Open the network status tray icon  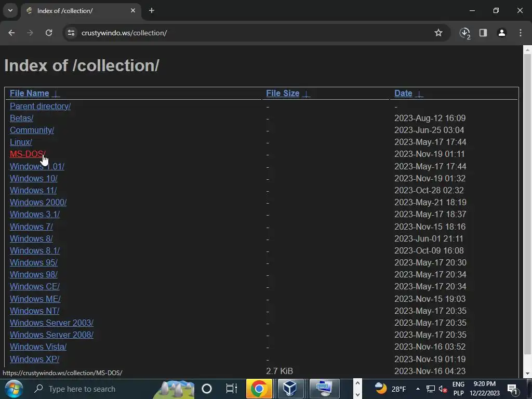431,389
